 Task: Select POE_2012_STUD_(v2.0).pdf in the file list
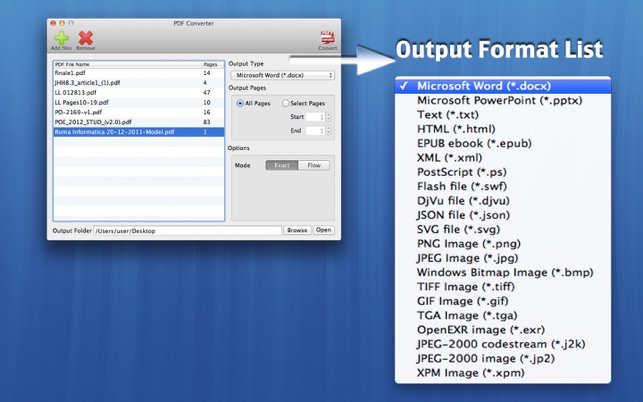click(x=139, y=122)
